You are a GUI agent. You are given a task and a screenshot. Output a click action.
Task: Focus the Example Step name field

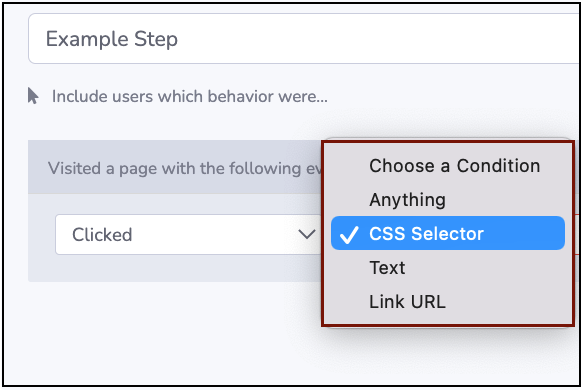click(304, 39)
